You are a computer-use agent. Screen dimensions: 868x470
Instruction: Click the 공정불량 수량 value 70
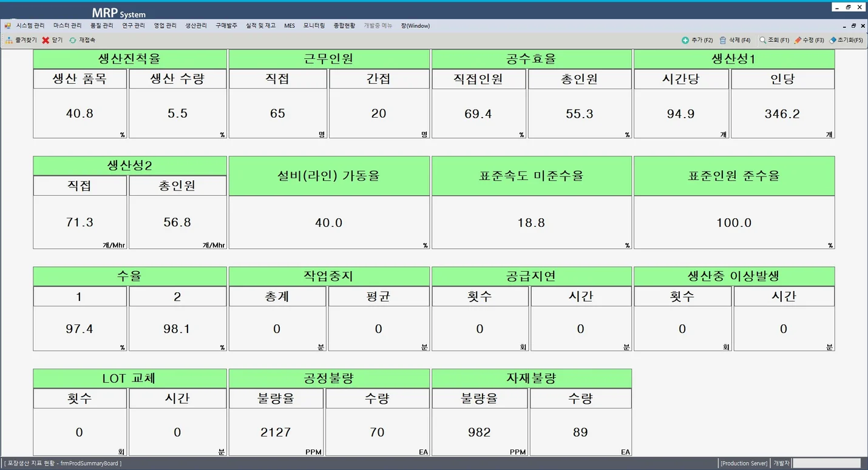coord(377,432)
